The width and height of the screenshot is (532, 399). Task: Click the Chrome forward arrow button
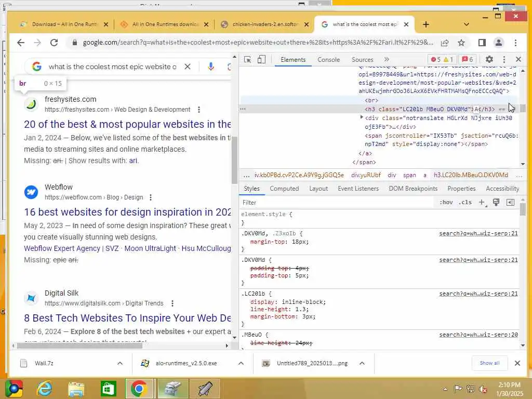pyautogui.click(x=37, y=43)
